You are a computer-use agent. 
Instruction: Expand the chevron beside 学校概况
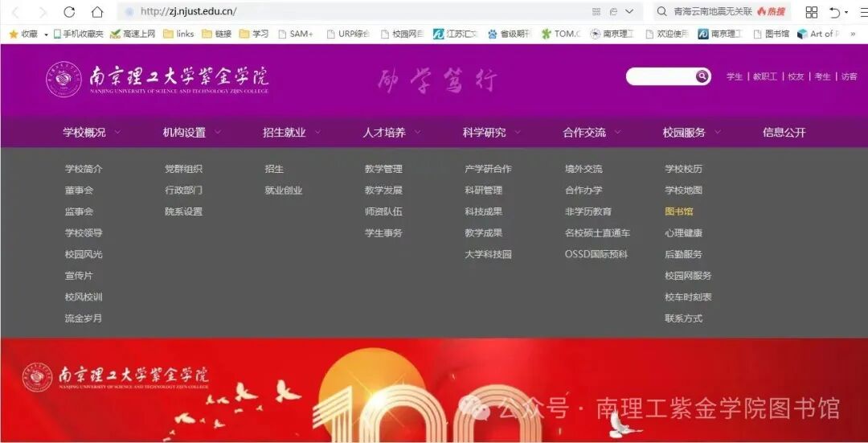pyautogui.click(x=117, y=133)
